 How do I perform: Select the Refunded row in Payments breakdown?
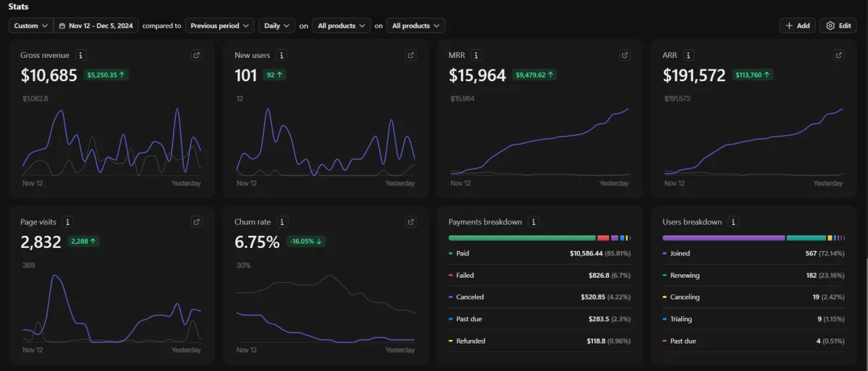[x=540, y=341]
